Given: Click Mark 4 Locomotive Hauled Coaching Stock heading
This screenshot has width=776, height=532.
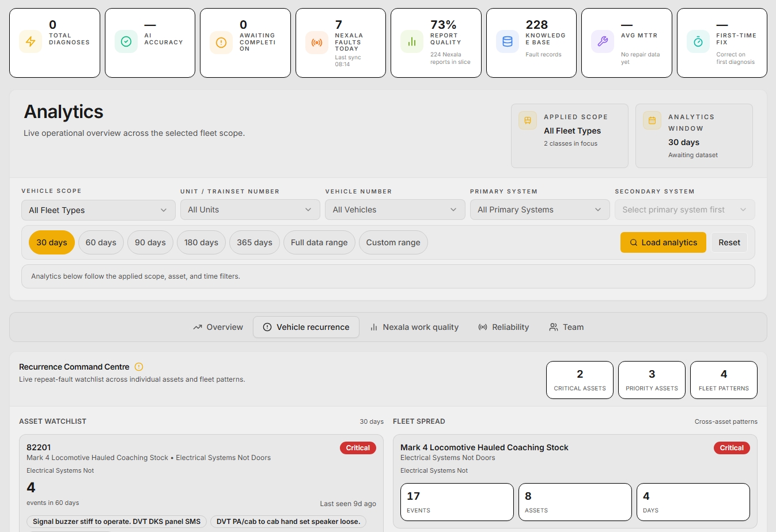Looking at the screenshot, I should tap(484, 447).
